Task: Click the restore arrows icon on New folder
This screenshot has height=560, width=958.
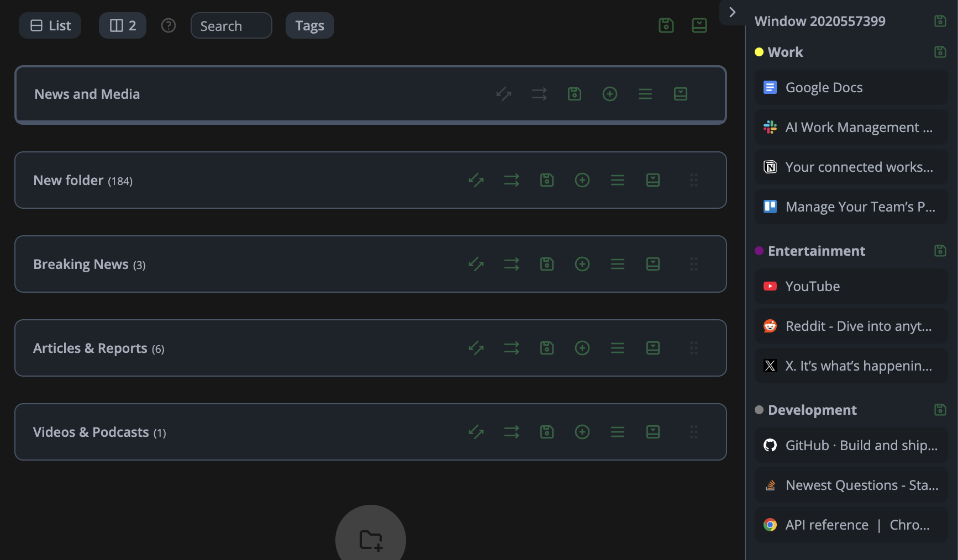Action: coord(476,180)
